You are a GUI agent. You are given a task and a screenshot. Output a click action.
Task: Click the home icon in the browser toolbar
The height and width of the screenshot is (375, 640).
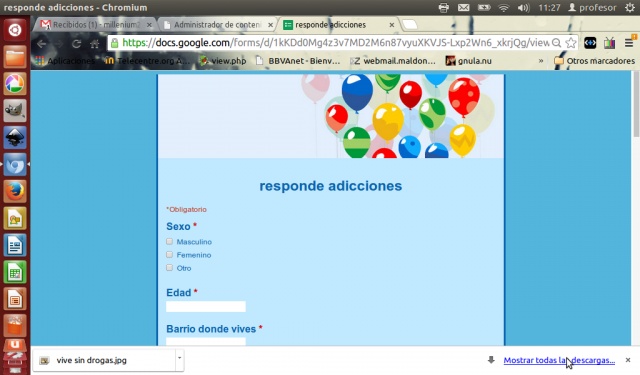95,44
